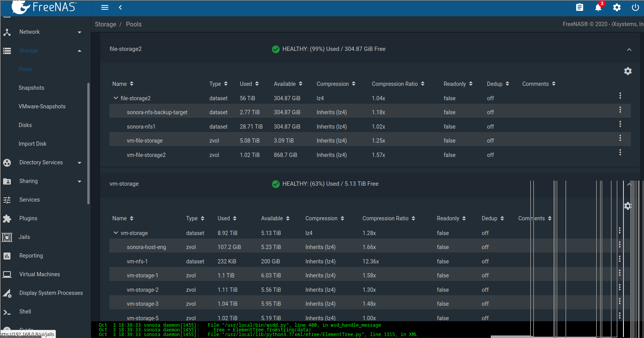Toggle the hamburger sidebar menu
The width and height of the screenshot is (644, 338).
tap(105, 7)
